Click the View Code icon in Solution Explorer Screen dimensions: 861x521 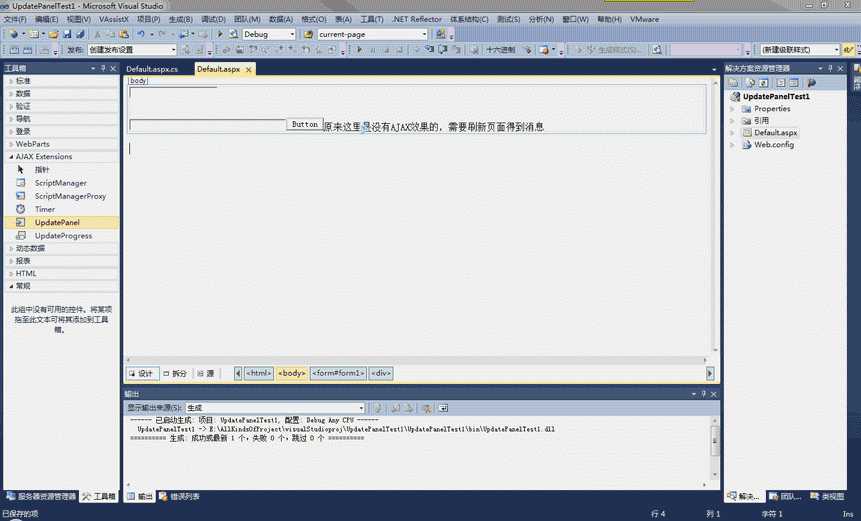click(781, 83)
